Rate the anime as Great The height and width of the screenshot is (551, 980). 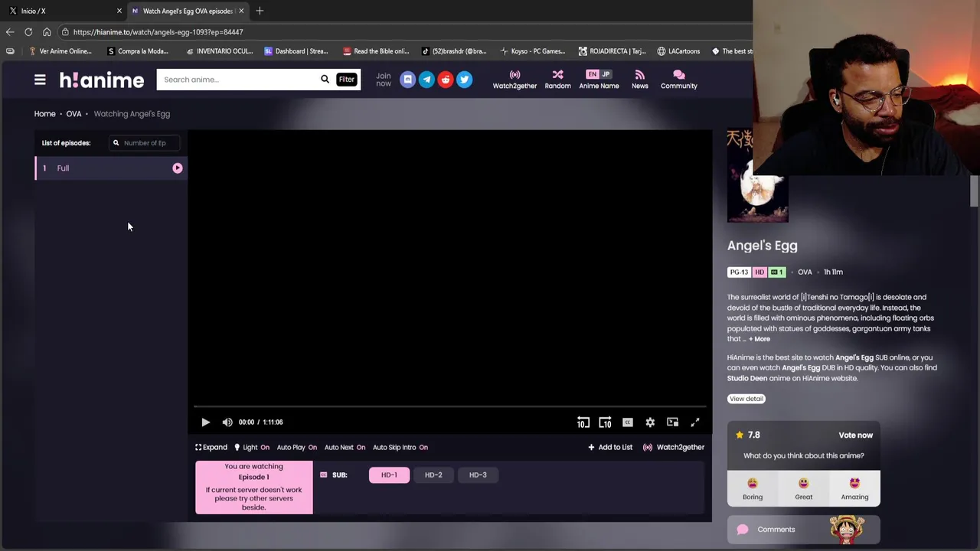[x=803, y=488]
